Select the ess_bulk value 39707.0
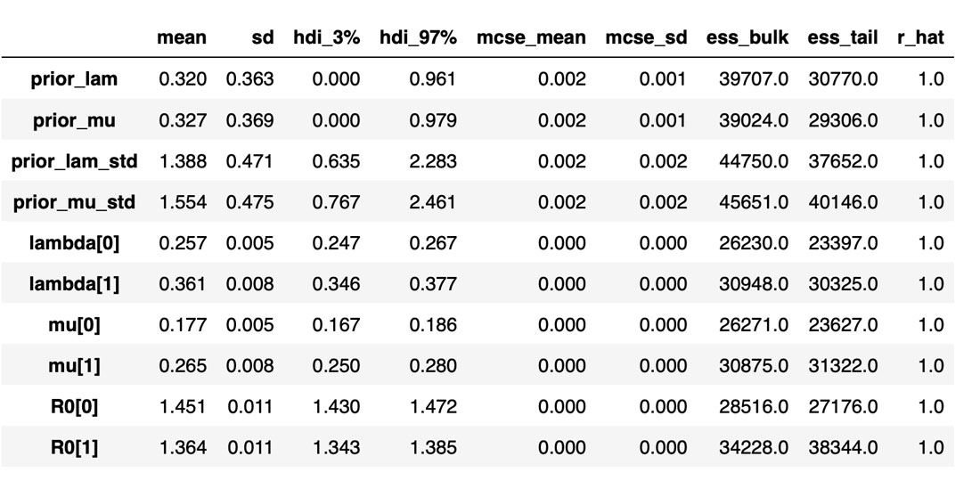 [754, 79]
